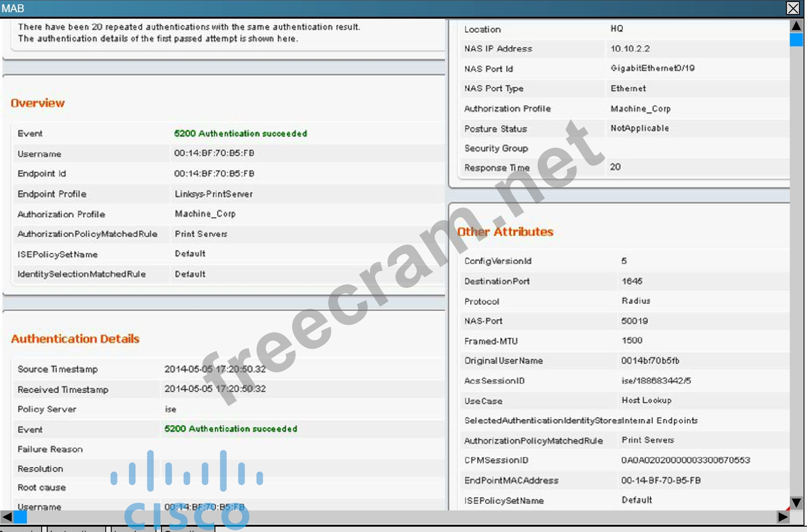This screenshot has width=807, height=532.
Task: Select the Linksys-PrintServer endpoint profile value
Action: [214, 194]
